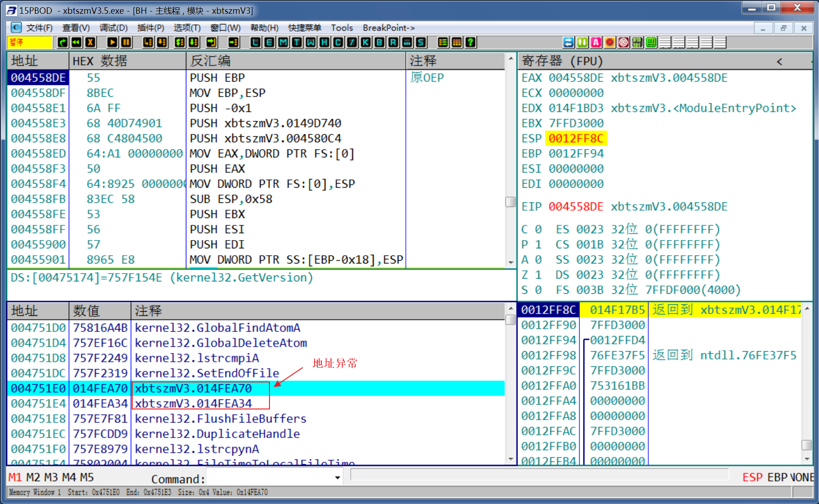Toggle the EBP stack tracking mode

tap(777, 477)
